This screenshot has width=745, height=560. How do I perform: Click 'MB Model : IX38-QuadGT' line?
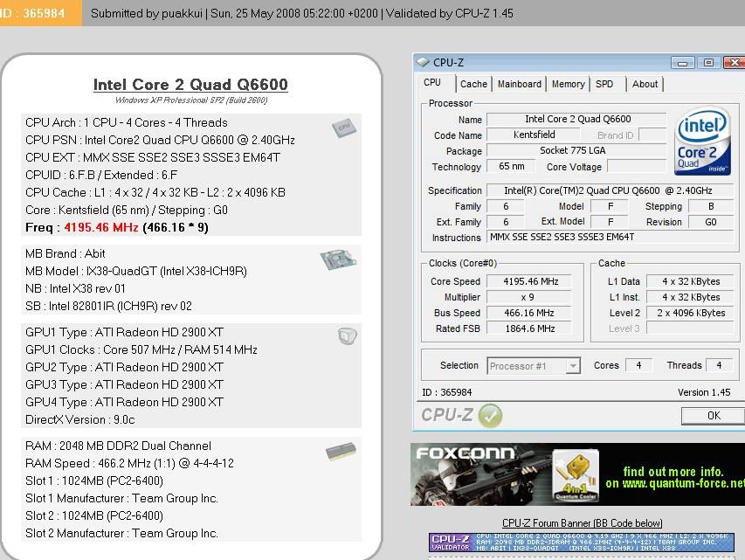click(x=136, y=271)
